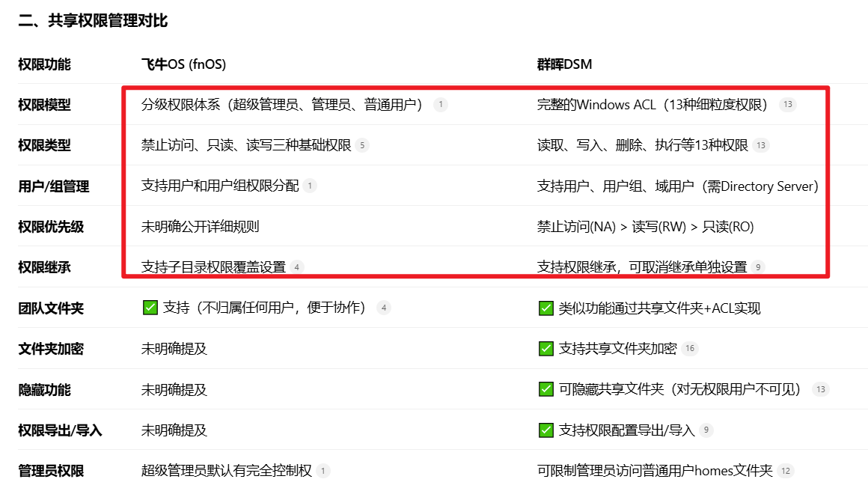The height and width of the screenshot is (500, 868).
Task: Select the 权限继承 row label
Action: (44, 267)
